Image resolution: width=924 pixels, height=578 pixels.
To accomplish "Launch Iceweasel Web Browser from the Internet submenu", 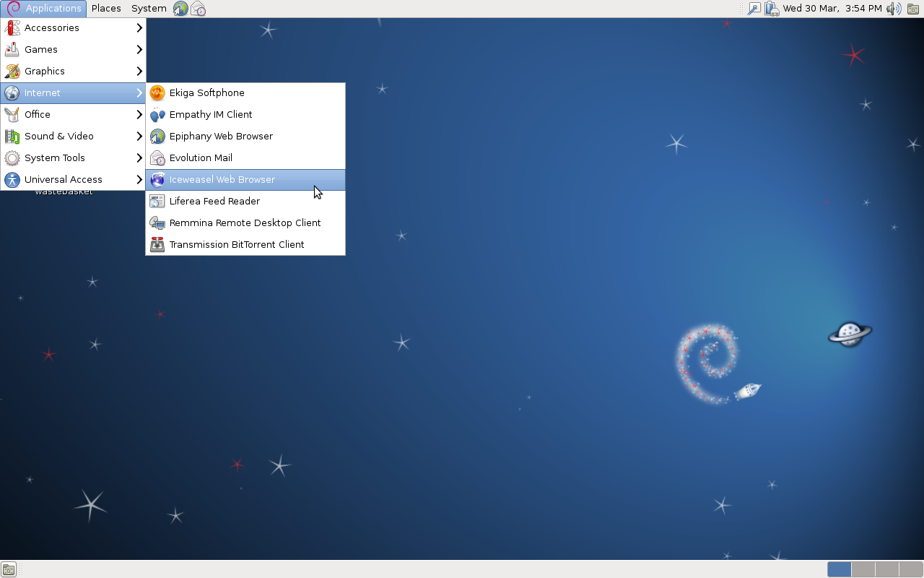I will (x=222, y=179).
